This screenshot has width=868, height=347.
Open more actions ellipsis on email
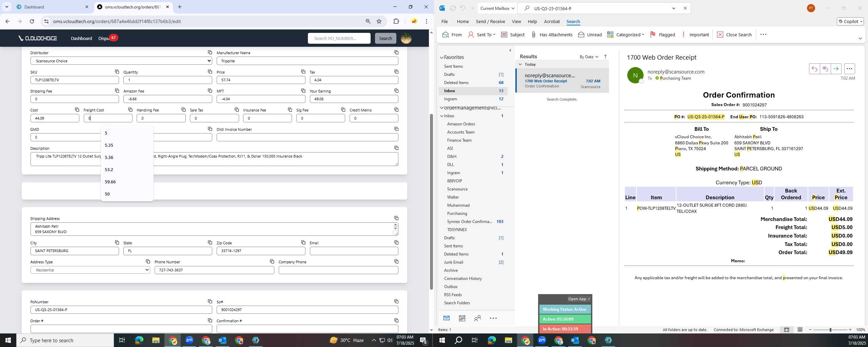tap(849, 69)
